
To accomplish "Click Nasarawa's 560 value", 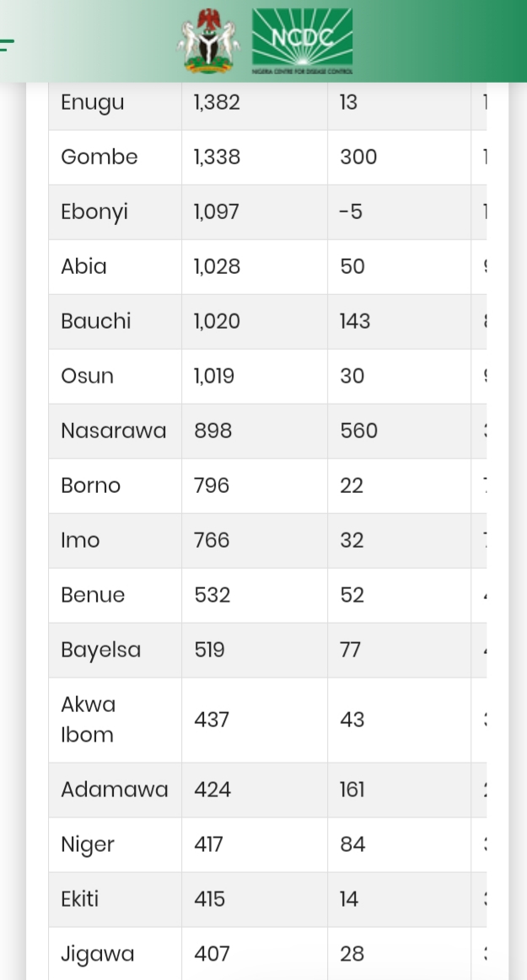I will (359, 431).
